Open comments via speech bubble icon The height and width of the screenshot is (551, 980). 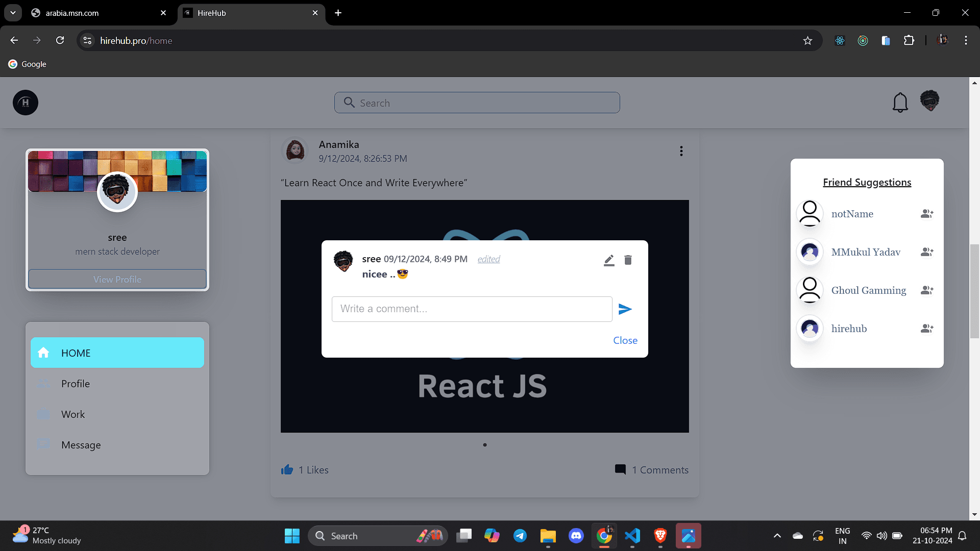click(x=620, y=469)
